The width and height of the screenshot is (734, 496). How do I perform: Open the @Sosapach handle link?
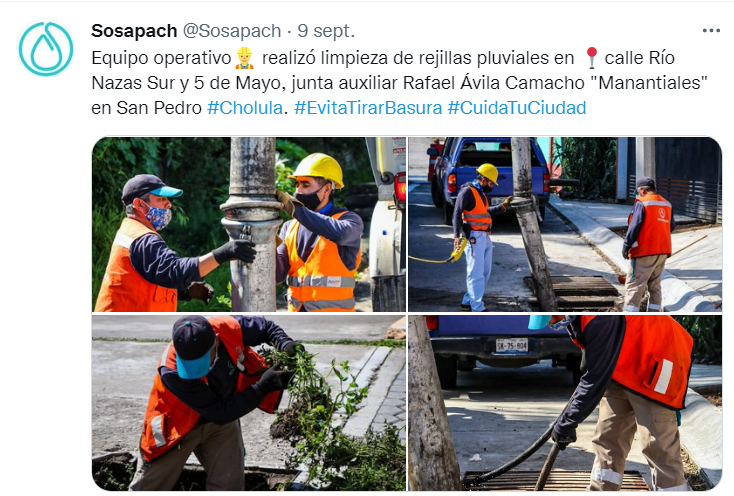click(x=232, y=31)
